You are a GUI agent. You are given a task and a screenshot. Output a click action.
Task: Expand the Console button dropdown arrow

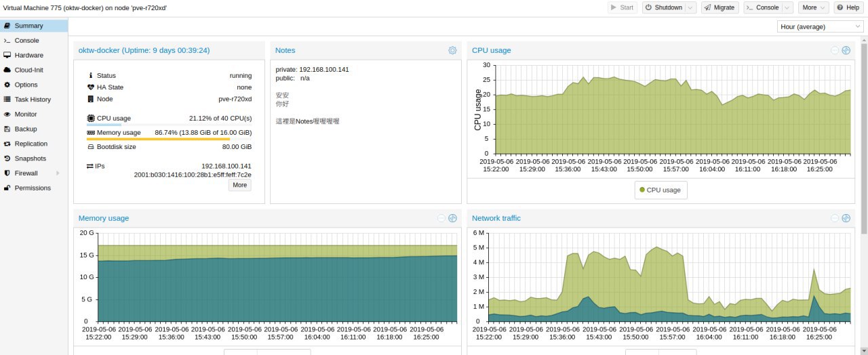(787, 7)
